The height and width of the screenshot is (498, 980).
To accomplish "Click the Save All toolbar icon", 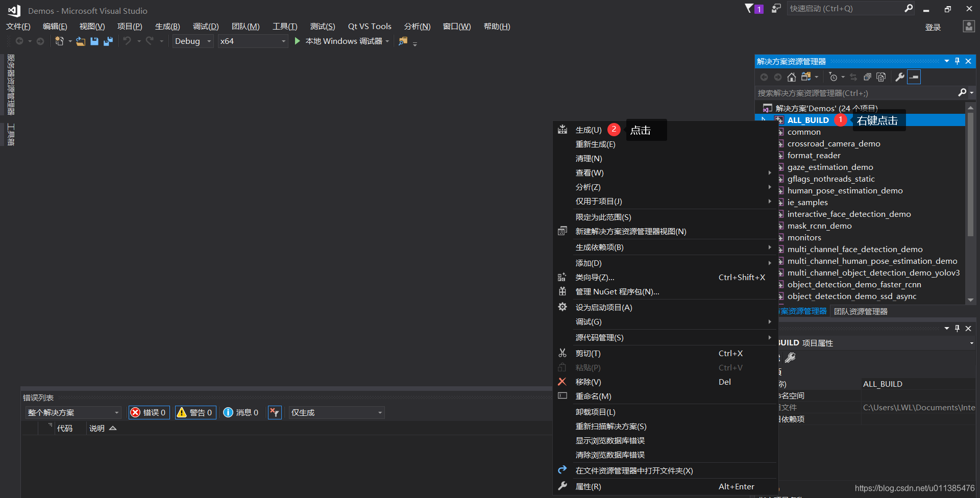I will coord(108,41).
